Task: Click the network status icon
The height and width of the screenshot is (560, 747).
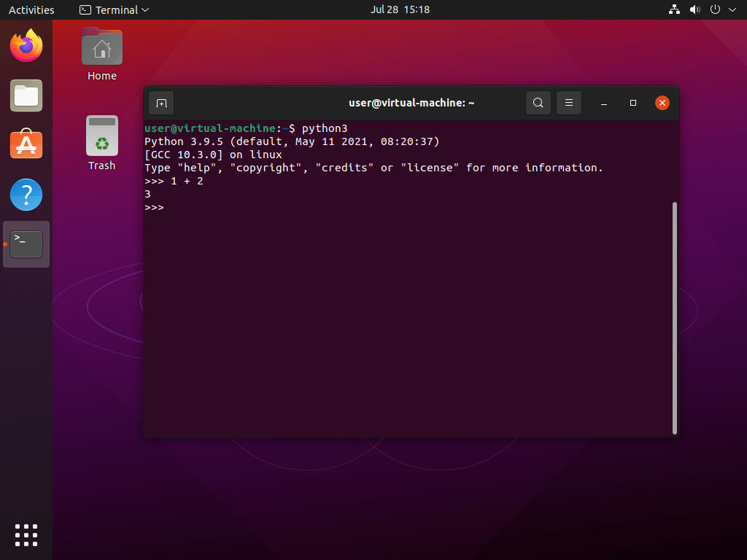Action: (x=674, y=9)
